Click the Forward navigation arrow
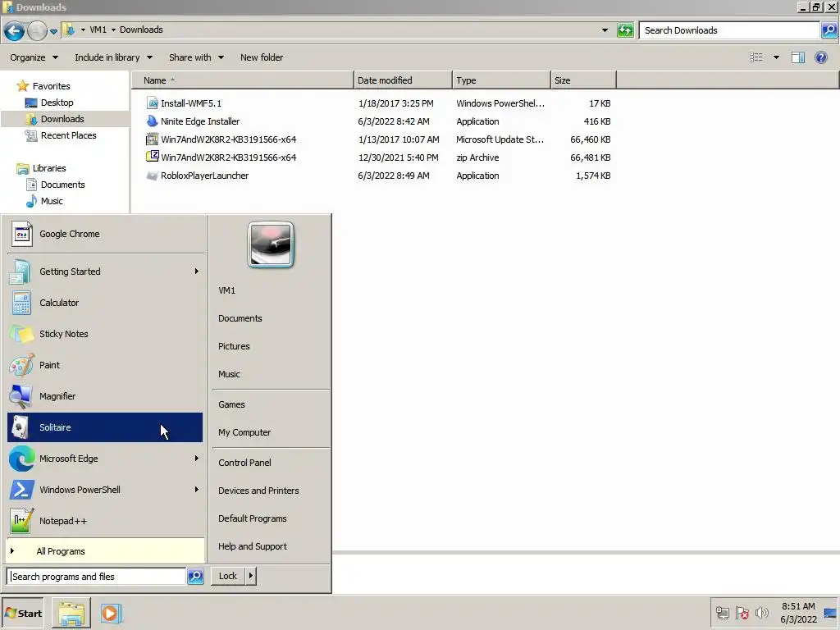This screenshot has height=630, width=840. (37, 30)
